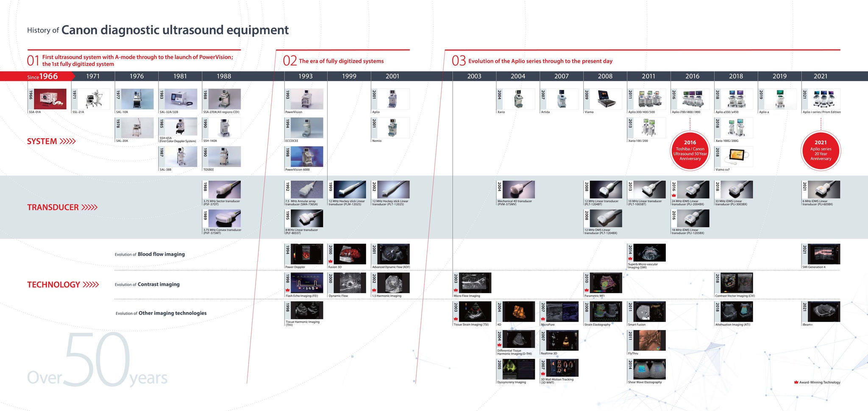The height and width of the screenshot is (411, 868).
Task: Click the red TECHNOLOGY section label
Action: point(63,285)
